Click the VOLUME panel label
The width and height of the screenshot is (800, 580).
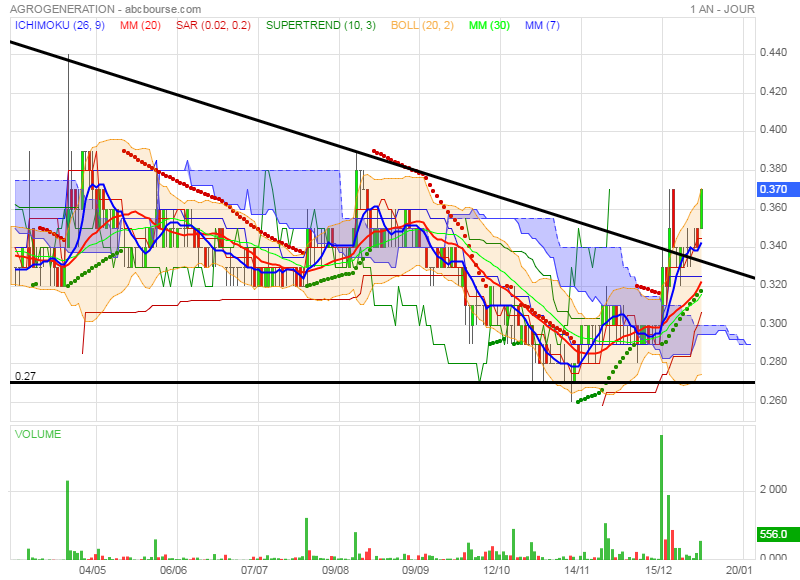(x=38, y=434)
